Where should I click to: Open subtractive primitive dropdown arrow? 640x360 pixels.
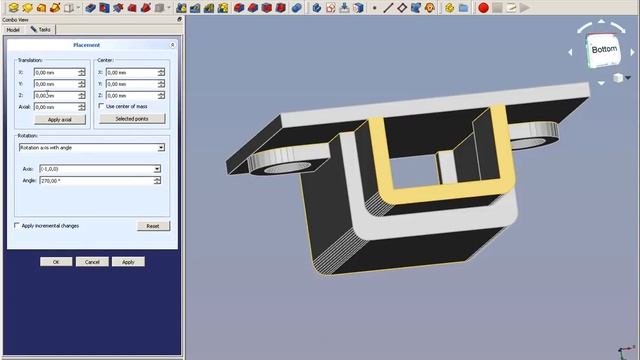[x=169, y=7]
